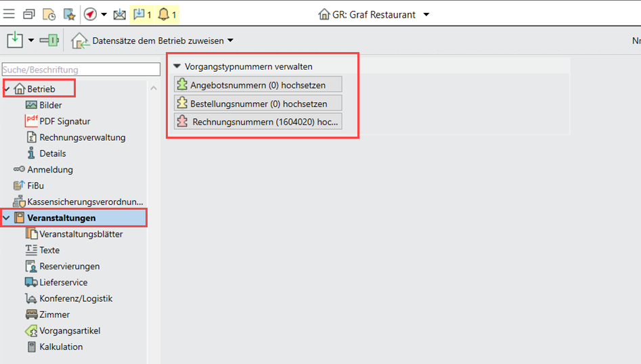Open Datensätze dem Betrieb zuweisen dropdown
The width and height of the screenshot is (641, 364).
tap(230, 41)
